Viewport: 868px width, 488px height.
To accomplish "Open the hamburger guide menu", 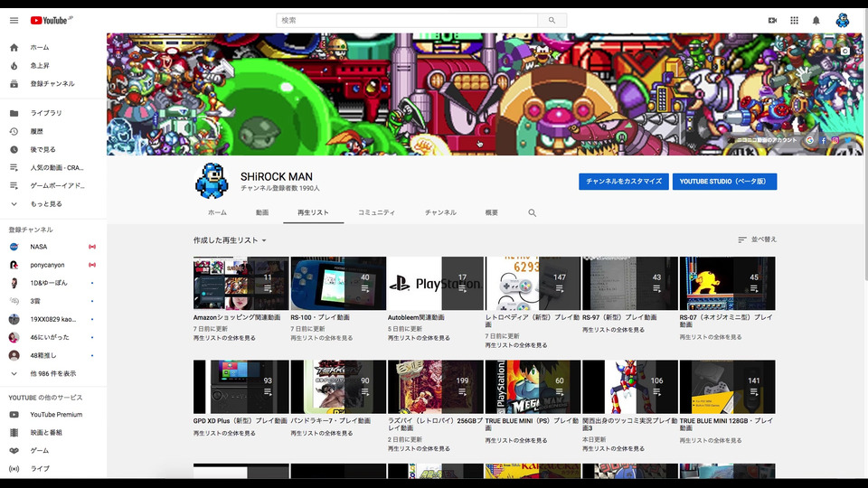I will pos(14,21).
